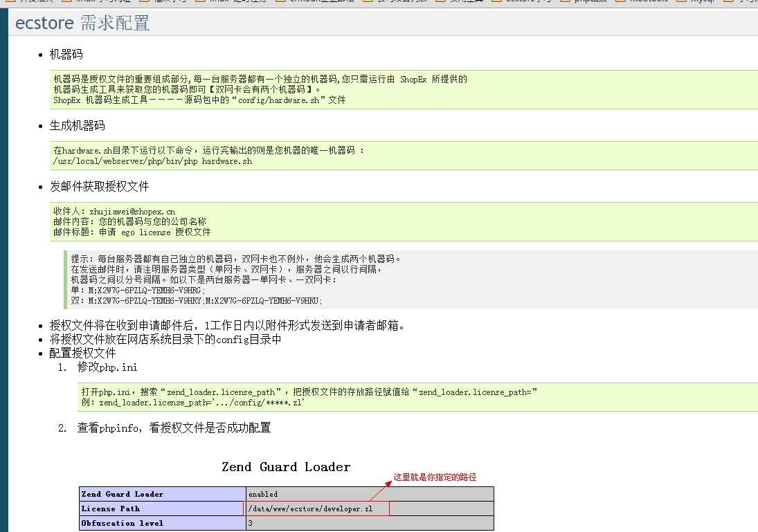The width and height of the screenshot is (758, 532).
Task: Click the single-NIC code line starting with "单:"
Action: (138, 291)
